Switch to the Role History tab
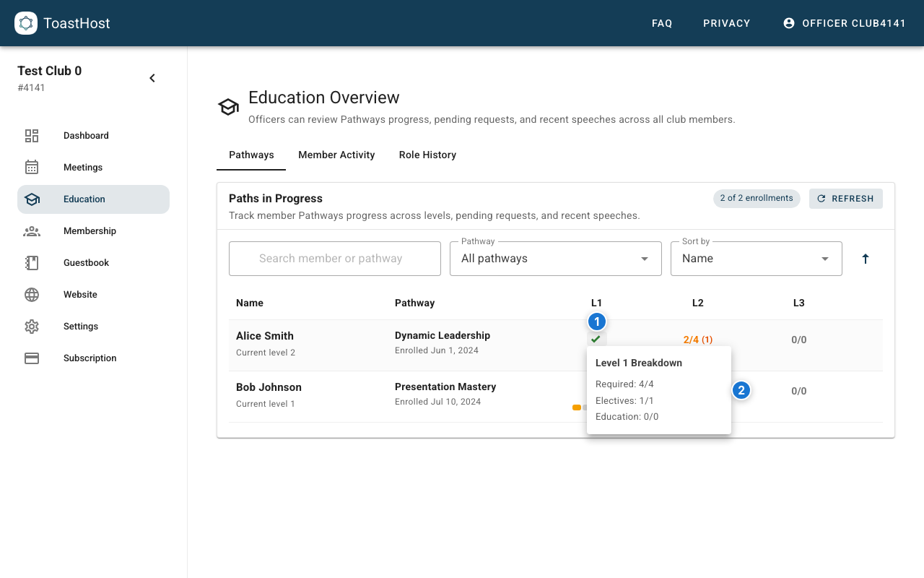 click(427, 155)
